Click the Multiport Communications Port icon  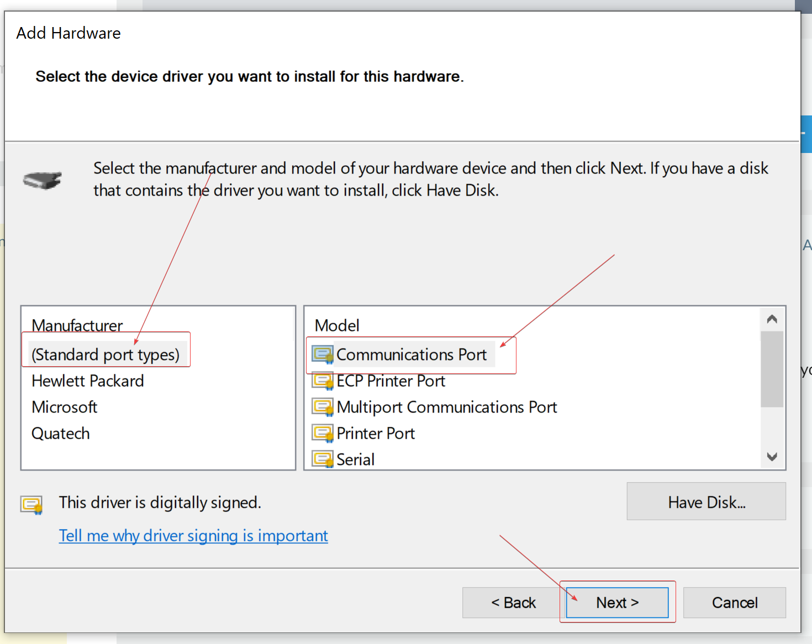tap(323, 407)
